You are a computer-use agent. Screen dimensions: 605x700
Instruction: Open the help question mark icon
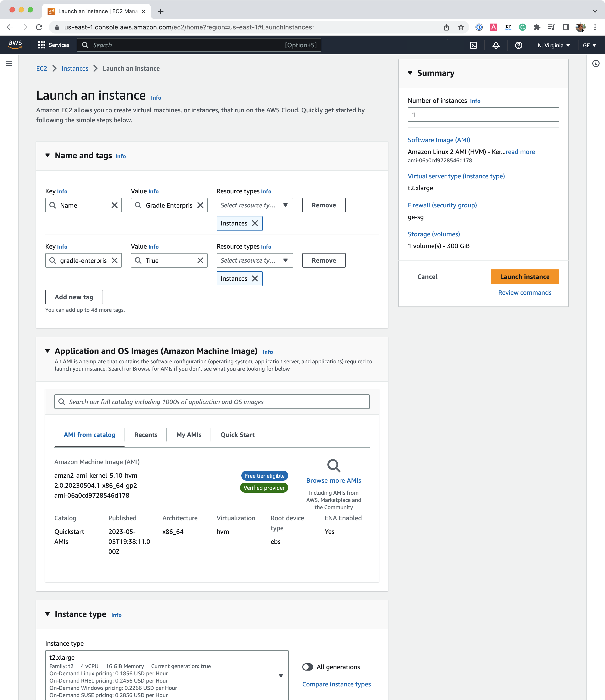519,45
